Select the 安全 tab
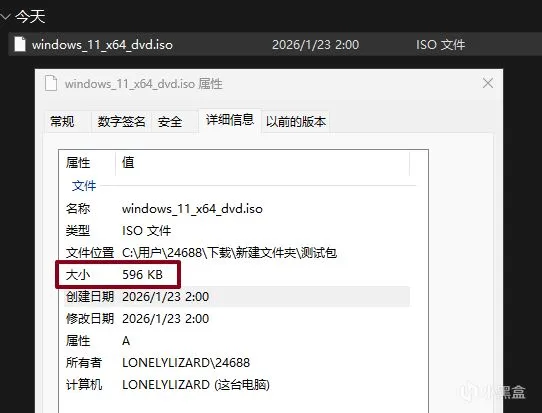 pyautogui.click(x=170, y=122)
